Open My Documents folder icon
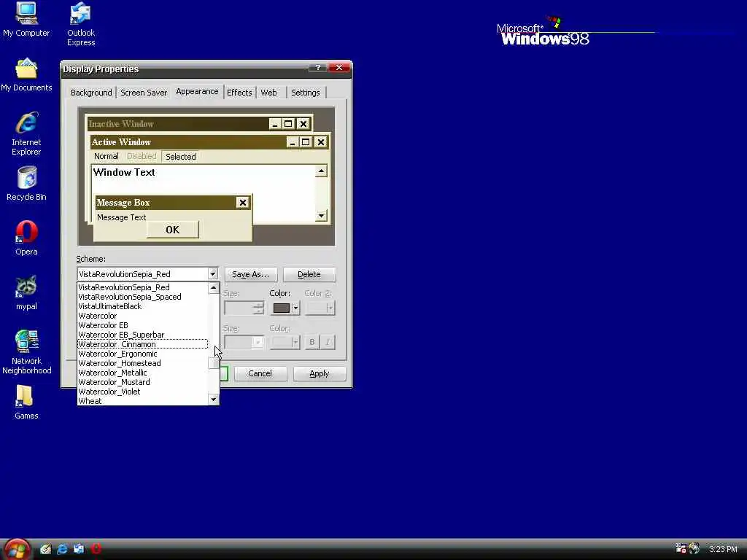Screen dimensions: 747x560 tap(26, 74)
